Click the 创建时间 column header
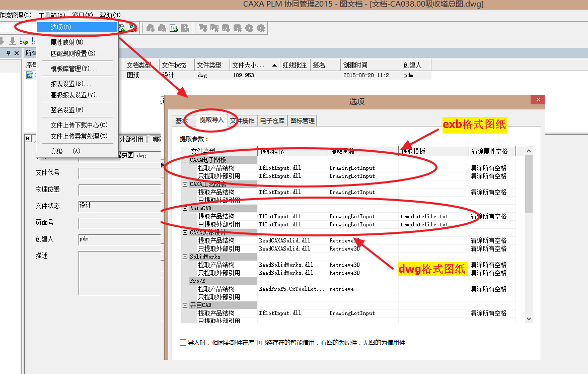Screen dimensions: 588x374 pos(371,66)
